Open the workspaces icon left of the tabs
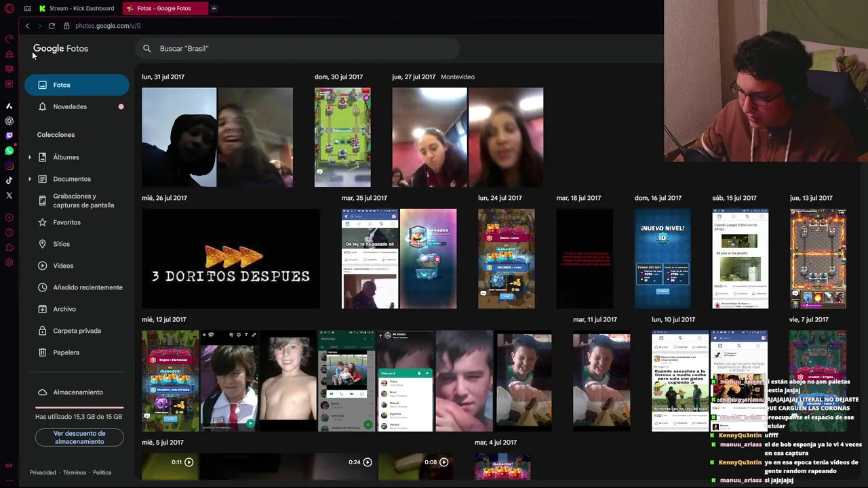Screen dimensions: 868x488 (27, 9)
